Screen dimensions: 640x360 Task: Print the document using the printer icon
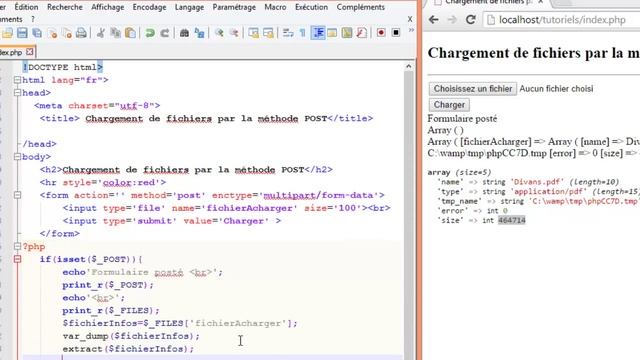[x=82, y=33]
